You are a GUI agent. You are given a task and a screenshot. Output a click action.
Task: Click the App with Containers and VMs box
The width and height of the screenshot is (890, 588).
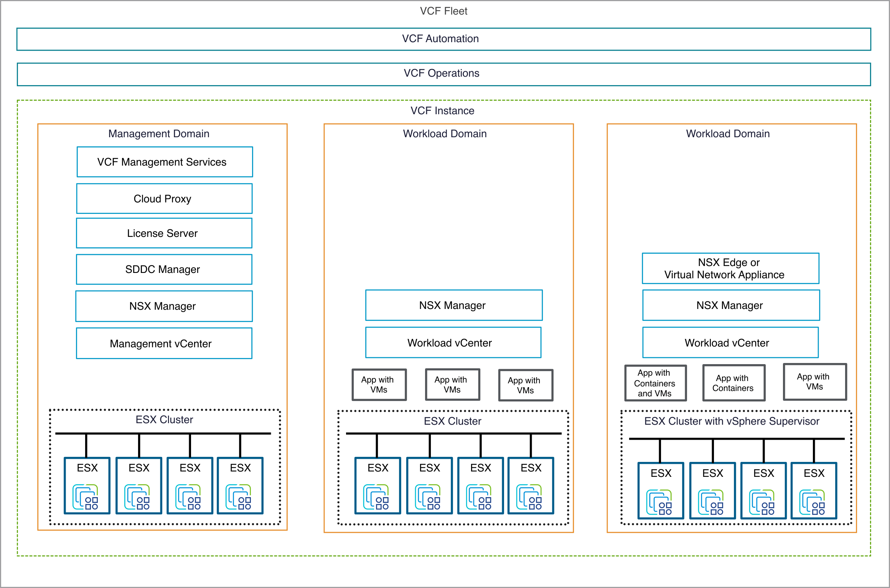click(656, 383)
